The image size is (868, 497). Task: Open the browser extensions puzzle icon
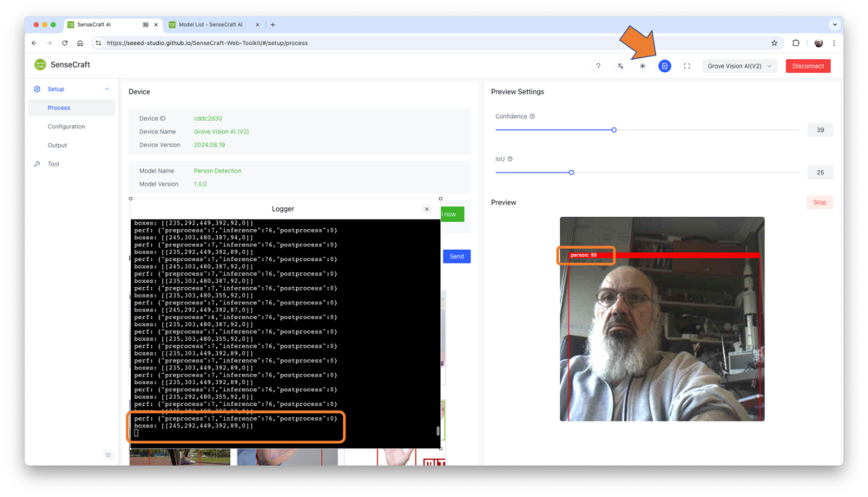tap(796, 43)
